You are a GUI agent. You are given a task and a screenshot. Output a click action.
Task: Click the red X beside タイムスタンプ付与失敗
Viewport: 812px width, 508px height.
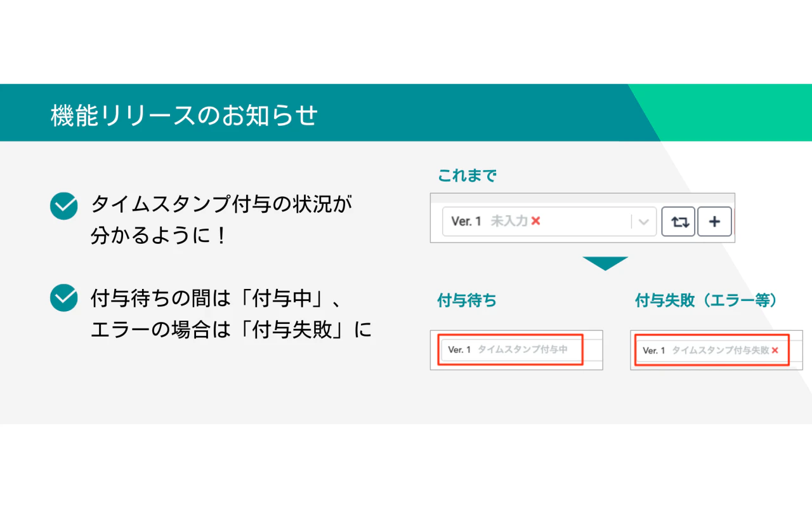click(775, 351)
